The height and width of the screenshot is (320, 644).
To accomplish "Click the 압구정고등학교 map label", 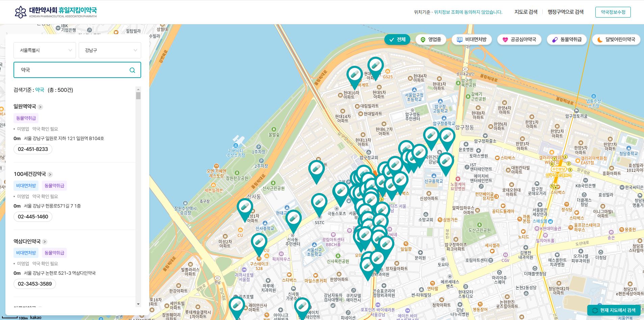I will click(x=440, y=109).
